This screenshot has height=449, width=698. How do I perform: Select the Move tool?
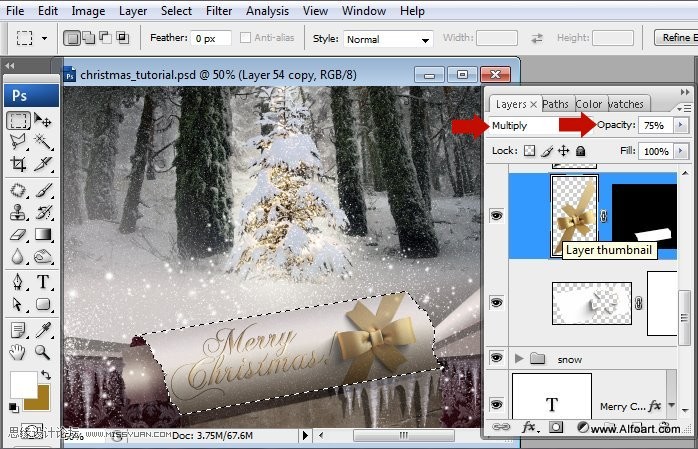coord(43,120)
